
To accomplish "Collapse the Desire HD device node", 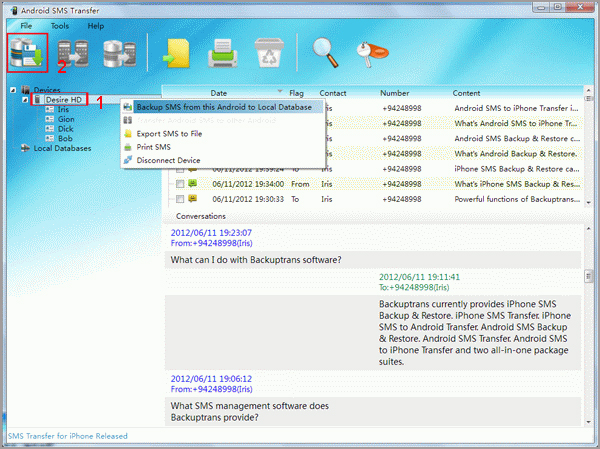I will [25, 100].
